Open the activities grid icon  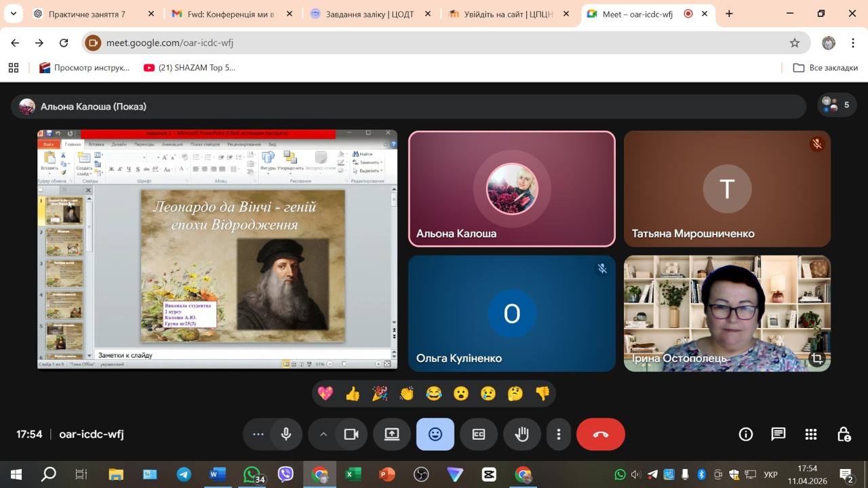[810, 434]
